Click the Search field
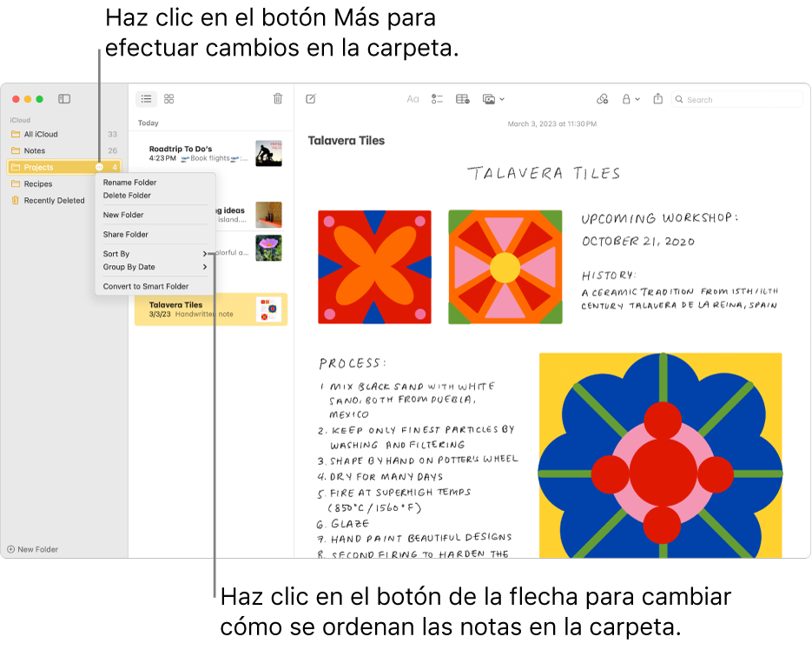 click(737, 100)
